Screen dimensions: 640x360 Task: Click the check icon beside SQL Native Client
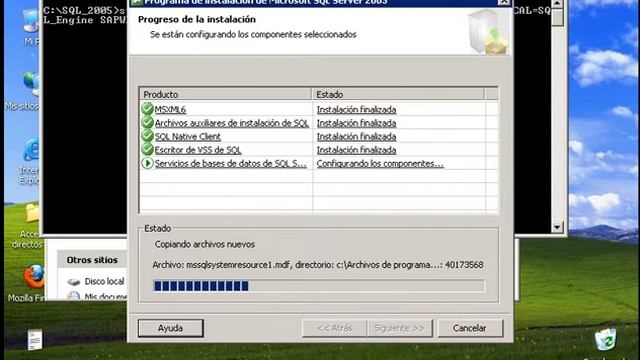pyautogui.click(x=147, y=136)
